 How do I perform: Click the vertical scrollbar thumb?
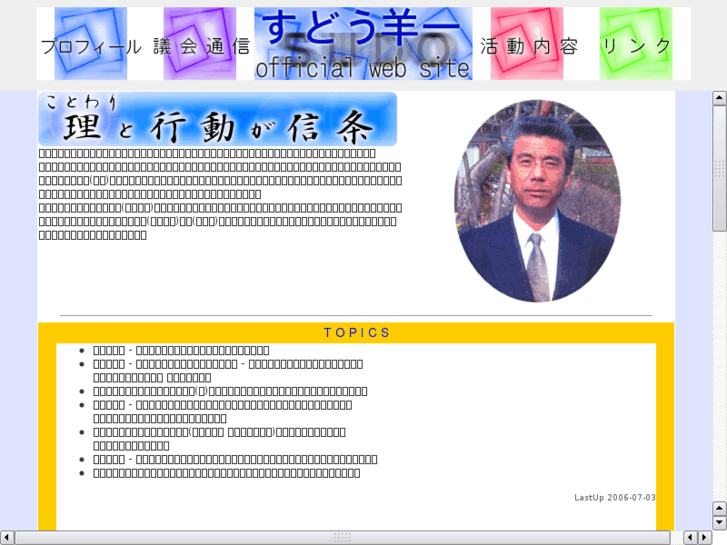tap(719, 168)
